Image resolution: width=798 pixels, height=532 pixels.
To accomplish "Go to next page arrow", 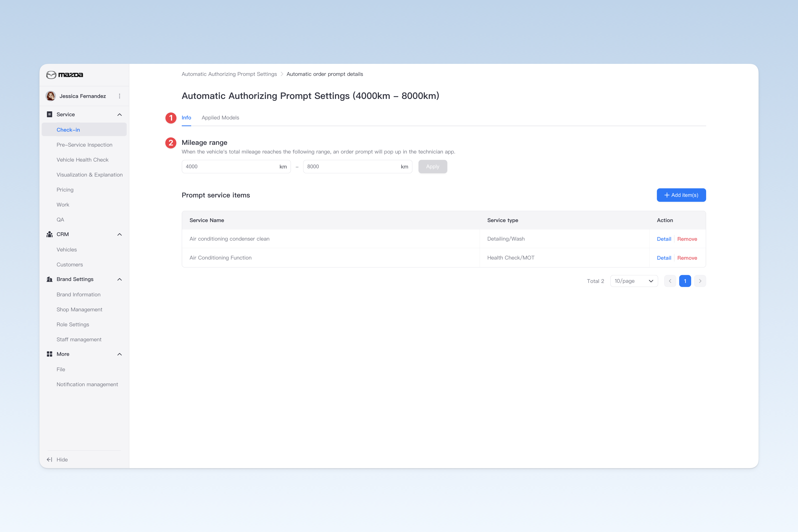I will point(700,281).
